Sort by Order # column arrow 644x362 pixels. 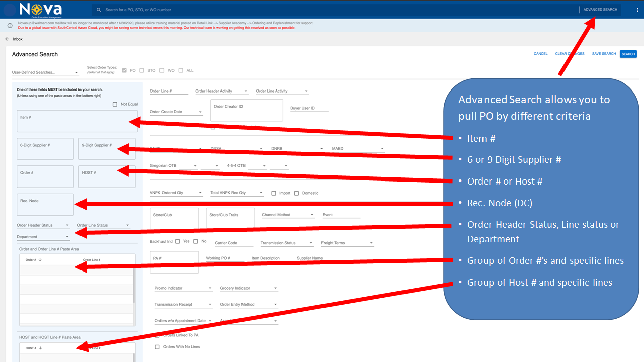tap(40, 260)
